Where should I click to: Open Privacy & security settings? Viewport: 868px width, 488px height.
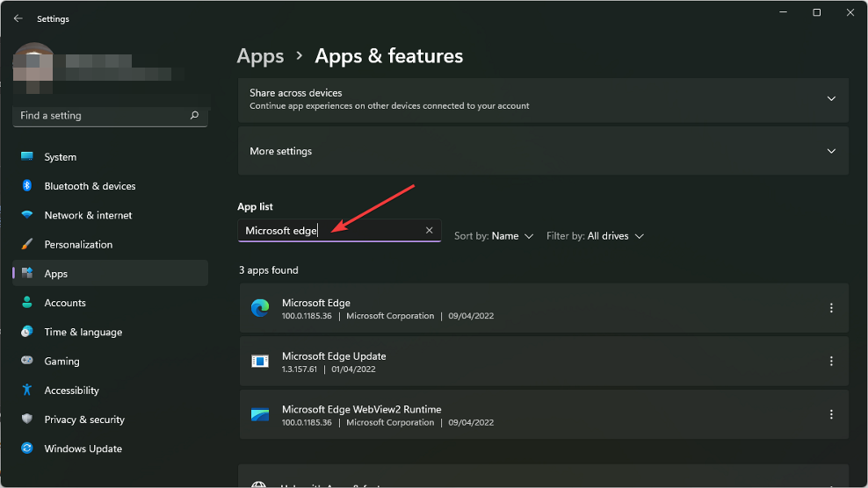tap(110, 420)
